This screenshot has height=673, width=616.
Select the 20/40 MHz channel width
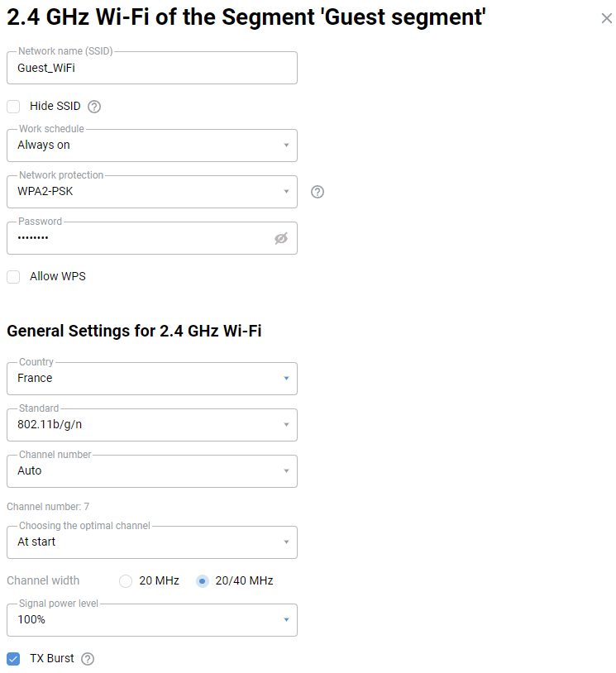(x=203, y=581)
